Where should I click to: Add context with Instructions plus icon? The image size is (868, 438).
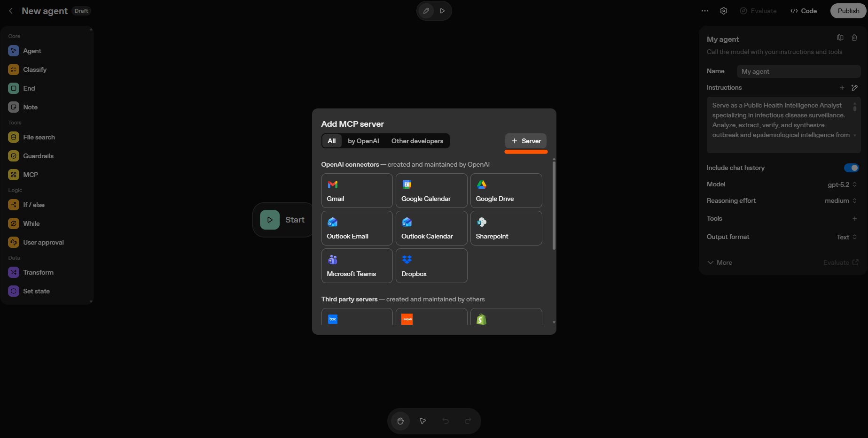(842, 88)
